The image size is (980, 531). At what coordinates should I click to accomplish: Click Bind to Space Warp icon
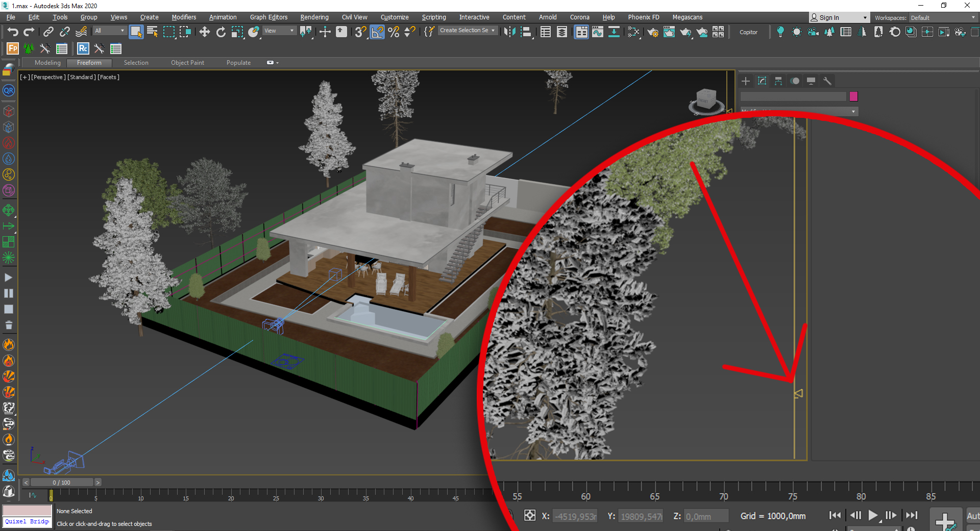pyautogui.click(x=81, y=32)
